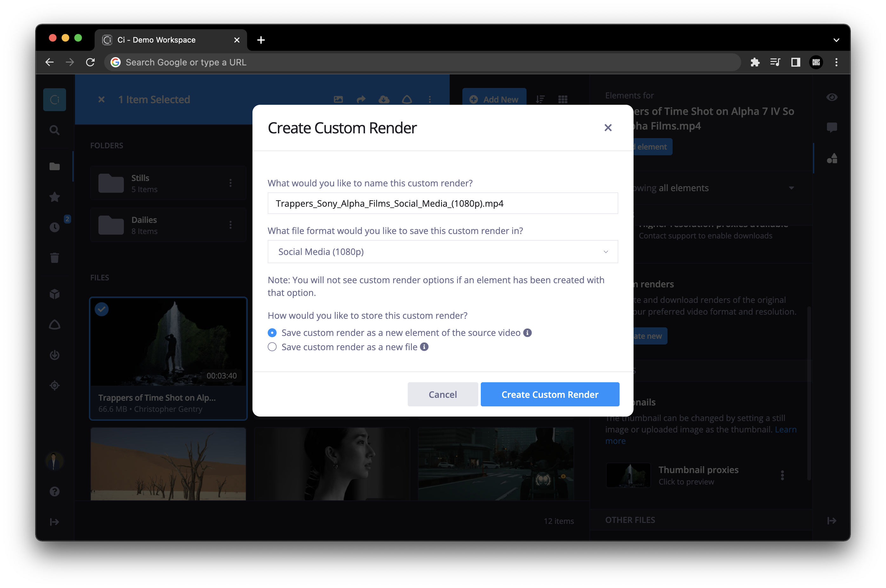Click the Ci logo in the sidebar
The image size is (886, 588).
(54, 99)
